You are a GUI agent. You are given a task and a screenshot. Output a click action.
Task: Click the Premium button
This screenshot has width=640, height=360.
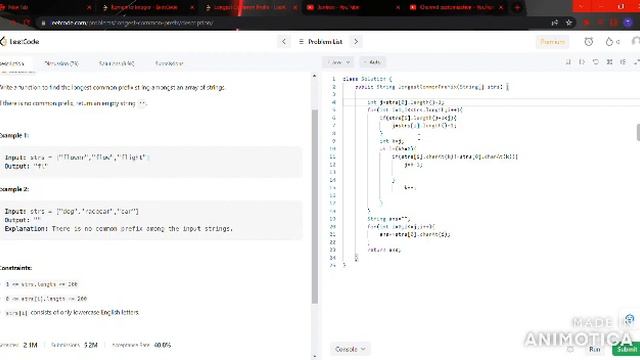(x=552, y=42)
